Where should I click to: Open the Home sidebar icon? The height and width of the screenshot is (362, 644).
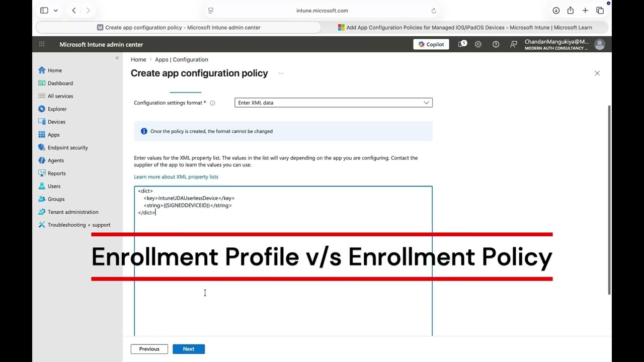[42, 70]
